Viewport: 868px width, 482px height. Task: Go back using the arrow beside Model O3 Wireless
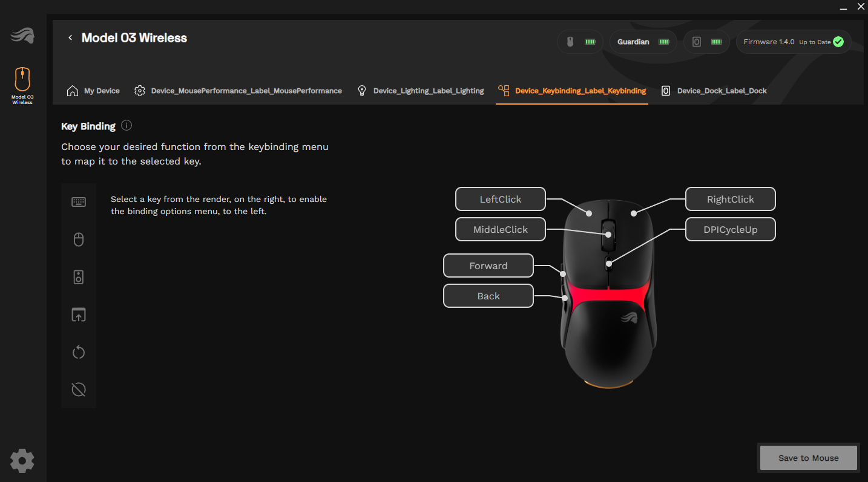tap(70, 37)
